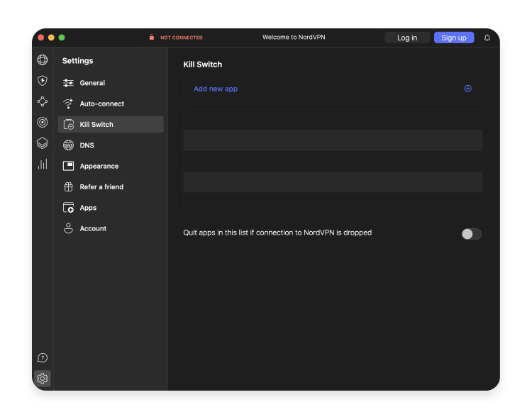532x419 pixels.
Task: Open the Dark Web Monitor target icon
Action: pos(43,122)
